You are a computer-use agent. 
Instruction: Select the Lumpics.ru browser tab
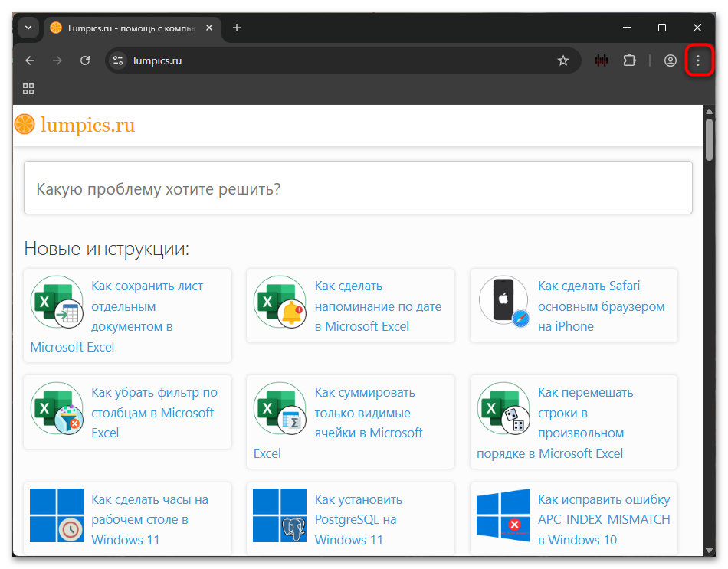[133, 28]
